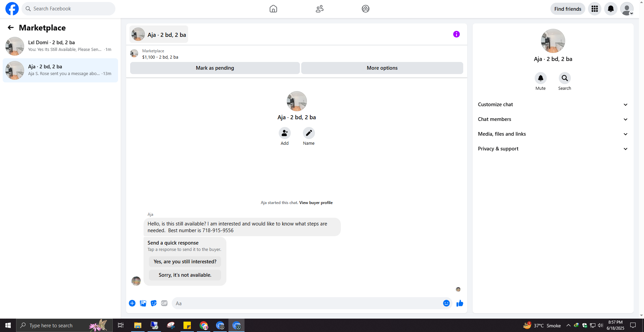The image size is (644, 332).
Task: Mark the listing as pending
Action: (x=215, y=68)
